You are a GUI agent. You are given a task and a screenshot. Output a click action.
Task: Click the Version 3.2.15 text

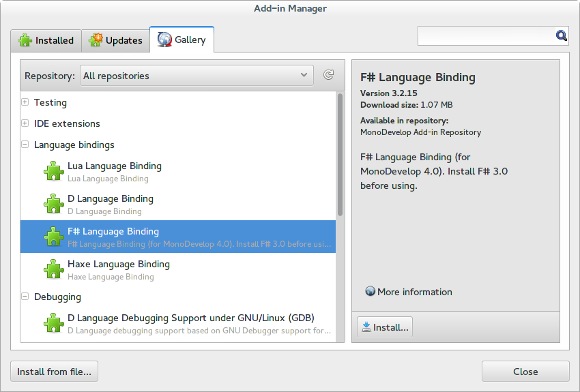[x=389, y=93]
